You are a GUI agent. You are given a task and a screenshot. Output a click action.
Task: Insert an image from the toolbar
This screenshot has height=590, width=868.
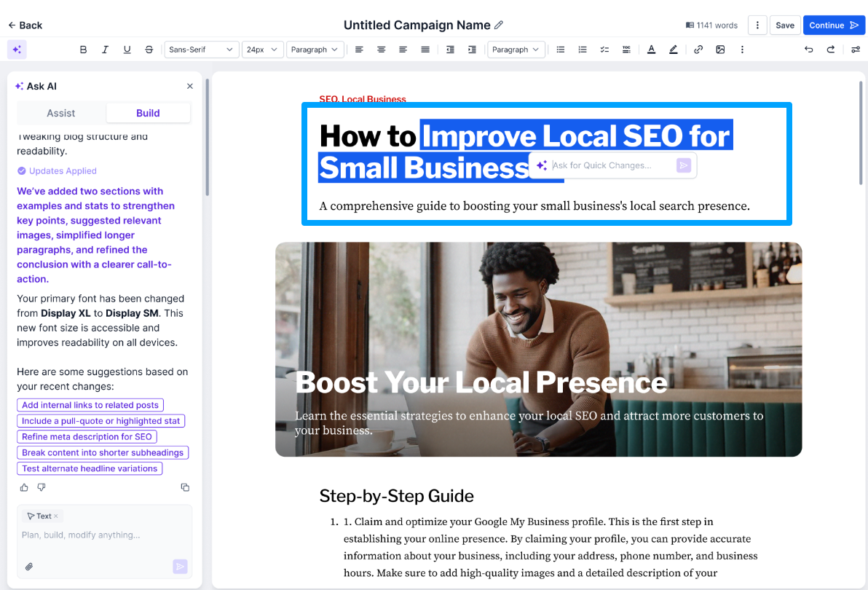720,50
